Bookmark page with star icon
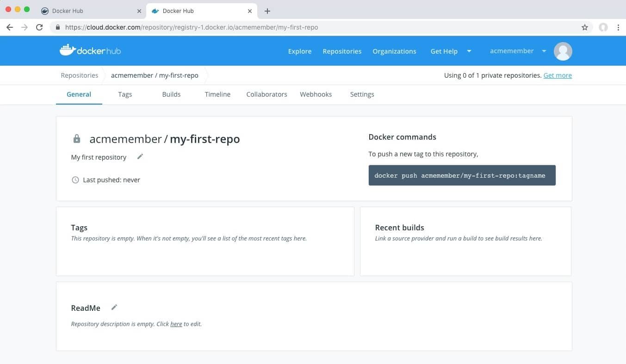This screenshot has width=626, height=364. point(585,27)
